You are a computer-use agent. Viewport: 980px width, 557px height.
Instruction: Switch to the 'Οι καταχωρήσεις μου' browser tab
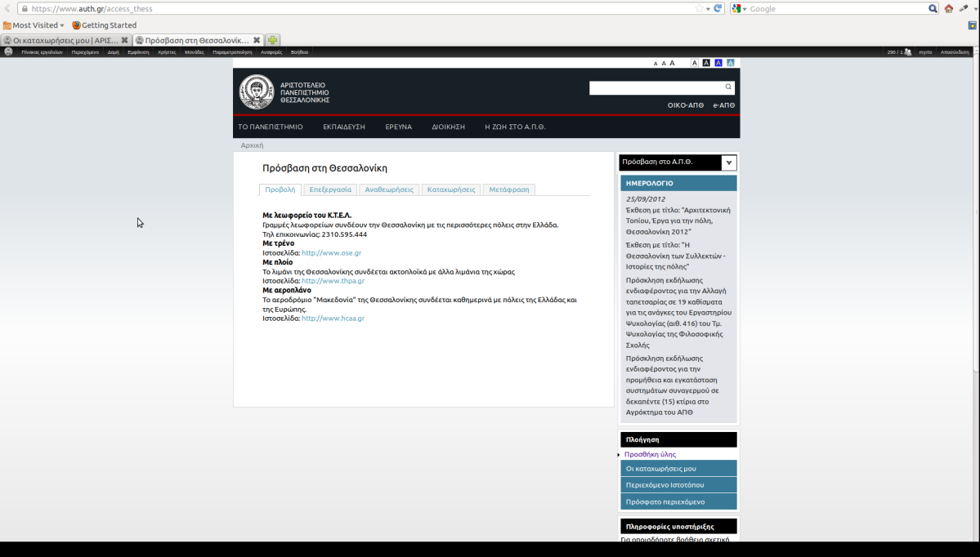65,40
